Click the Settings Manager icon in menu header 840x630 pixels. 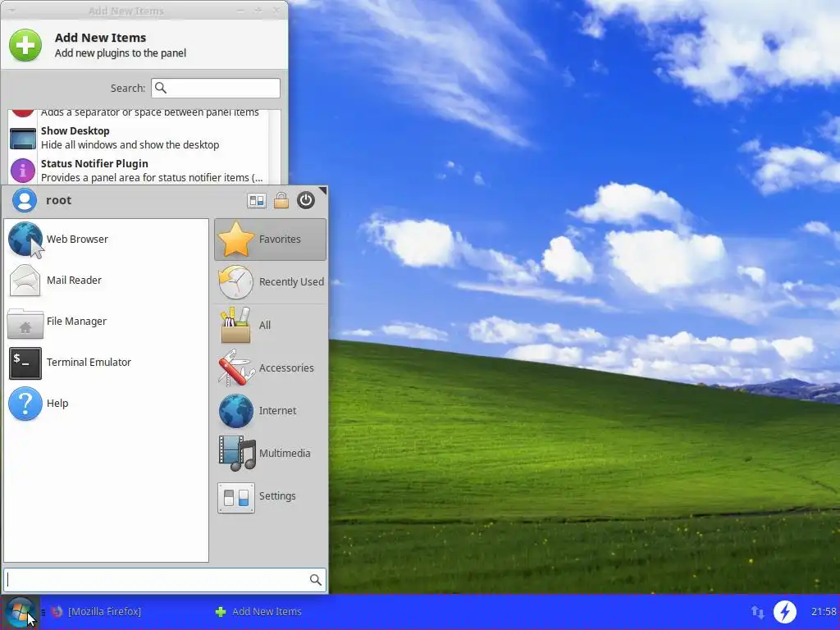[x=257, y=200]
